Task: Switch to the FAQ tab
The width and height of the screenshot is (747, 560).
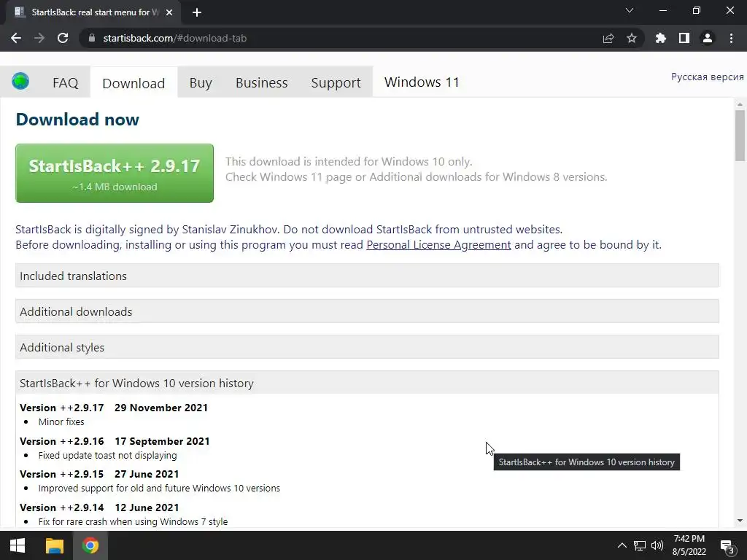Action: tap(65, 83)
